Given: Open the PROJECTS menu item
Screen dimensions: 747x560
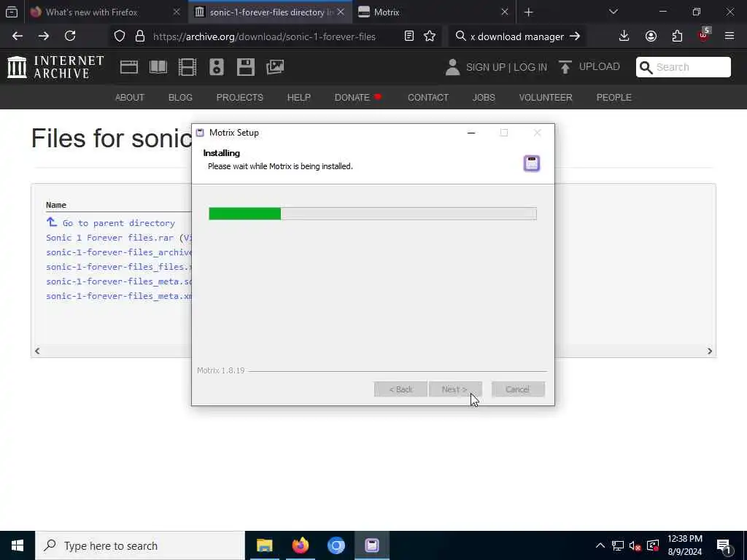Looking at the screenshot, I should tap(239, 98).
